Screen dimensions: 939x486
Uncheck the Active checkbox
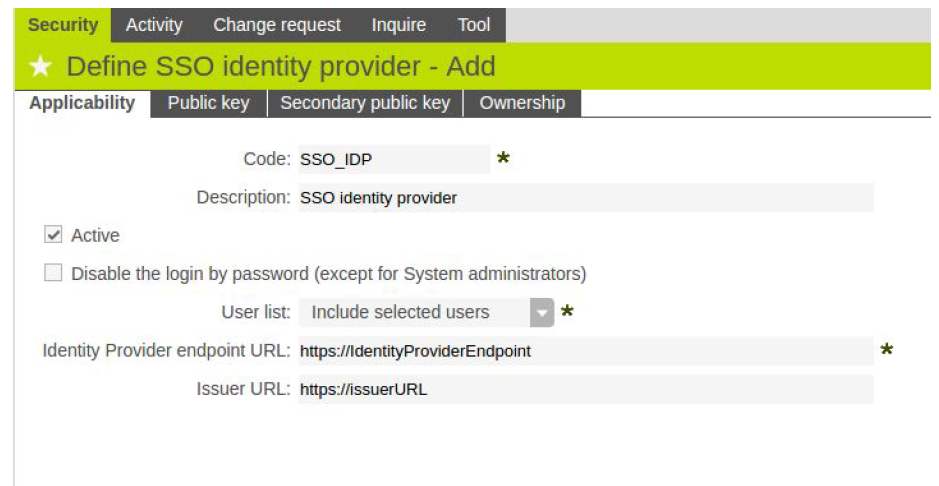click(x=53, y=236)
